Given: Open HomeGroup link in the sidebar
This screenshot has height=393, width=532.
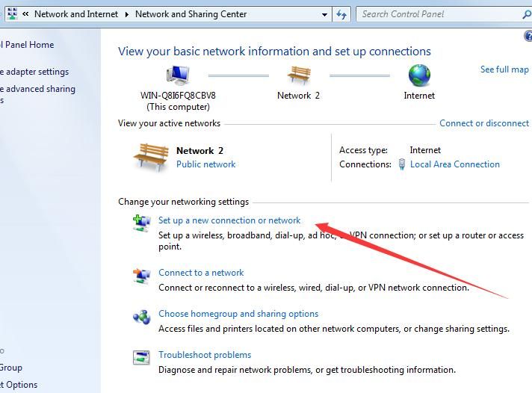Looking at the screenshot, I should (x=11, y=368).
